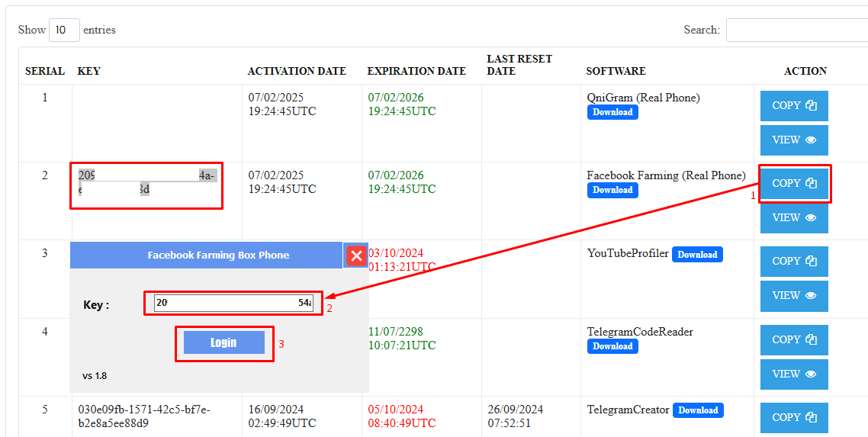Copy the YouTubeProfiler key
Viewport: 868px width, 437px height.
tap(794, 261)
